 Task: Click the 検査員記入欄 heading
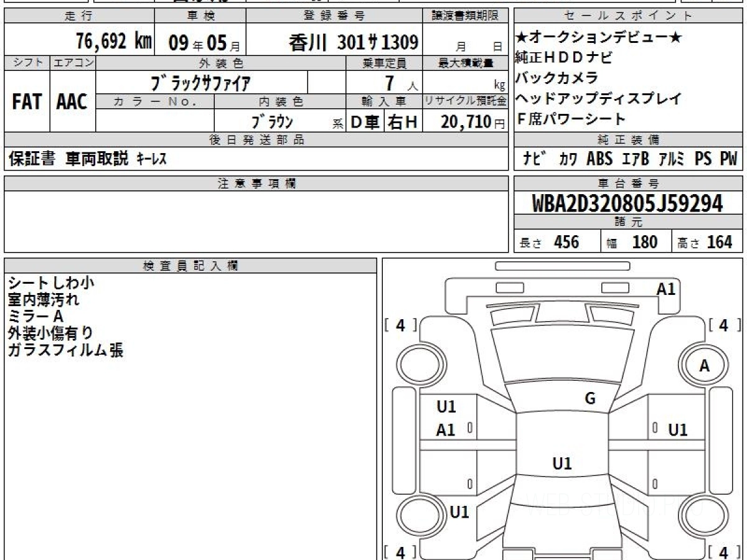point(190,266)
